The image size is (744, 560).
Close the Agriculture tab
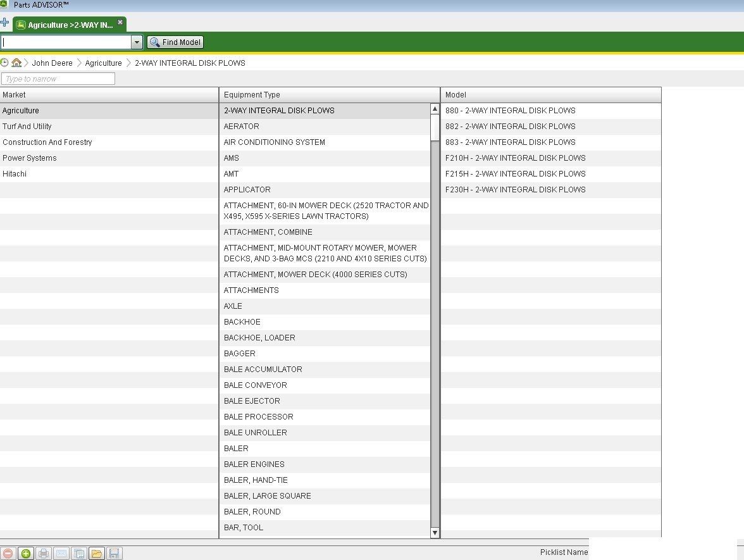pos(120,22)
